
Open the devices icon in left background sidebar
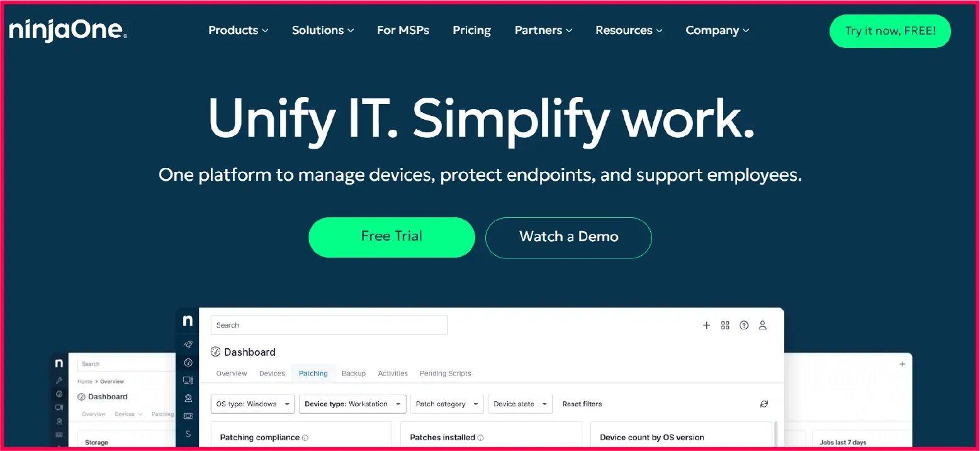coord(59,408)
